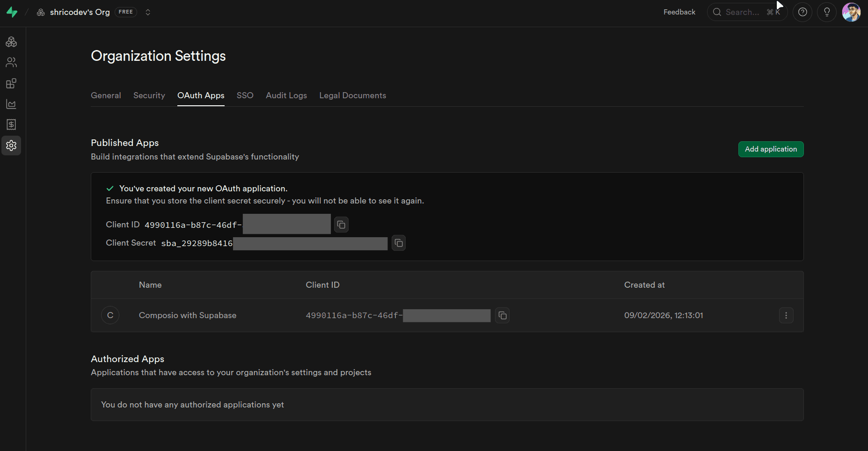Click the C avatar of Composio app

tap(110, 315)
